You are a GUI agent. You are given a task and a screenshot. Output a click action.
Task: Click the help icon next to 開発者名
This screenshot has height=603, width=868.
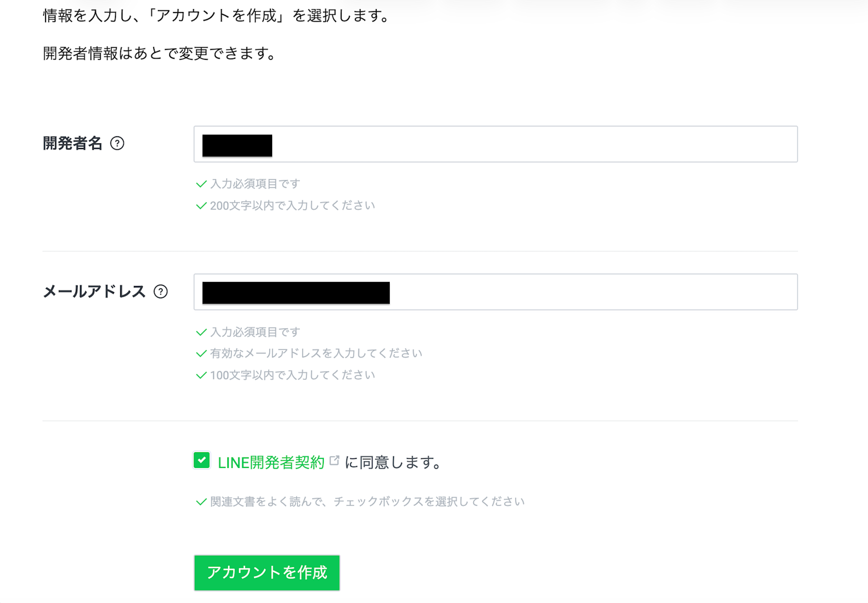coord(118,143)
